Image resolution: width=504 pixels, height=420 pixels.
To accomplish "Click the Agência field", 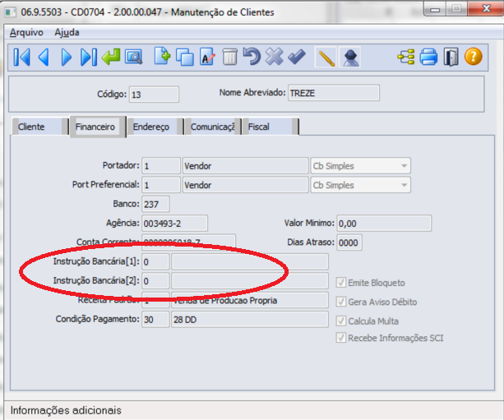I will (175, 223).
